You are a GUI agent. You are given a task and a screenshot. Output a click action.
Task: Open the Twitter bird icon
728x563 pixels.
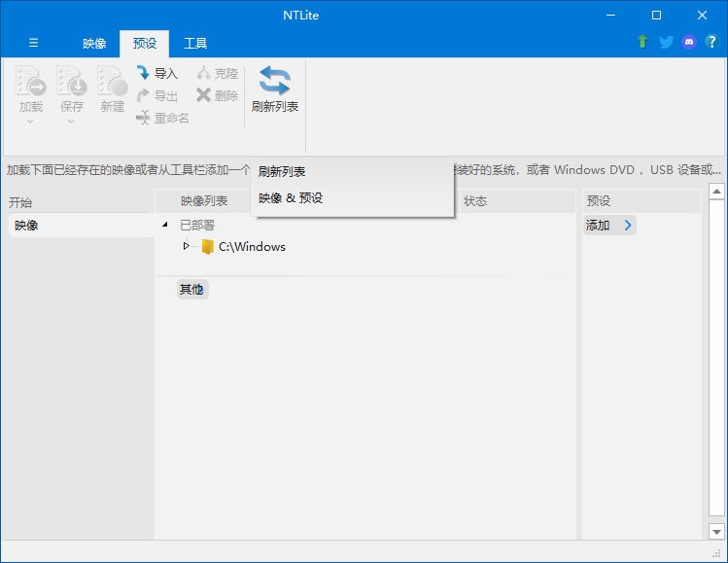pyautogui.click(x=666, y=42)
